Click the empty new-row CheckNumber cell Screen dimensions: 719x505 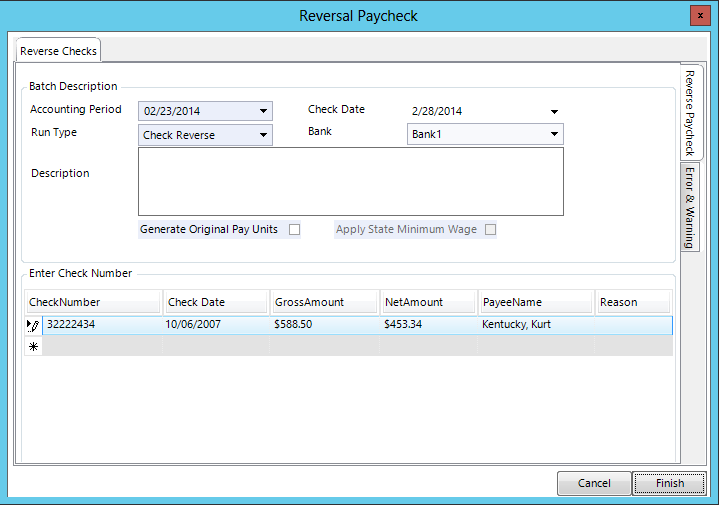102,347
